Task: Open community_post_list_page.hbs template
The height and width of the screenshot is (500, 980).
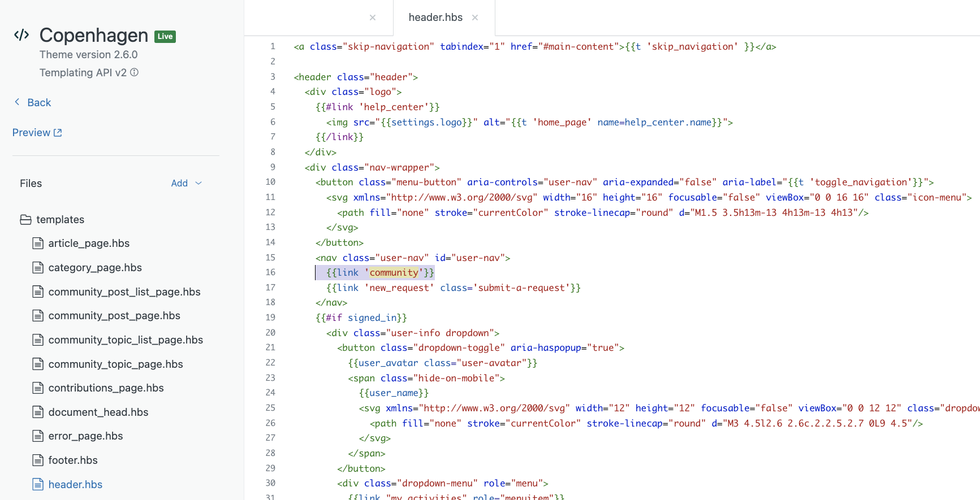Action: pos(124,292)
